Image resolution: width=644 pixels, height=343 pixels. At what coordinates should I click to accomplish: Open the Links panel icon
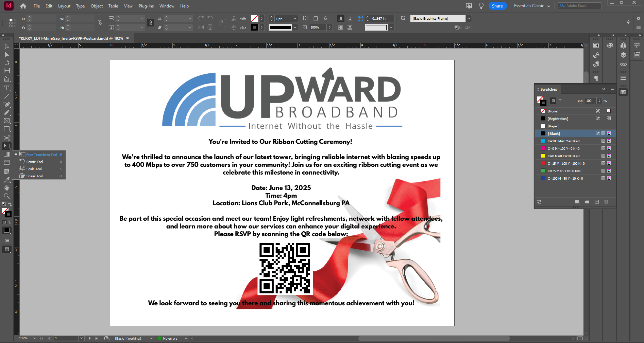pyautogui.click(x=623, y=64)
